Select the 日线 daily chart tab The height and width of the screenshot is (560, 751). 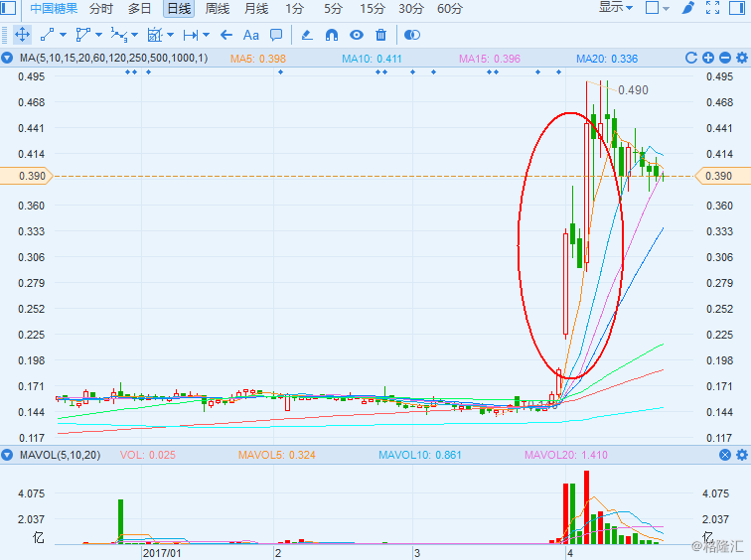[x=179, y=8]
